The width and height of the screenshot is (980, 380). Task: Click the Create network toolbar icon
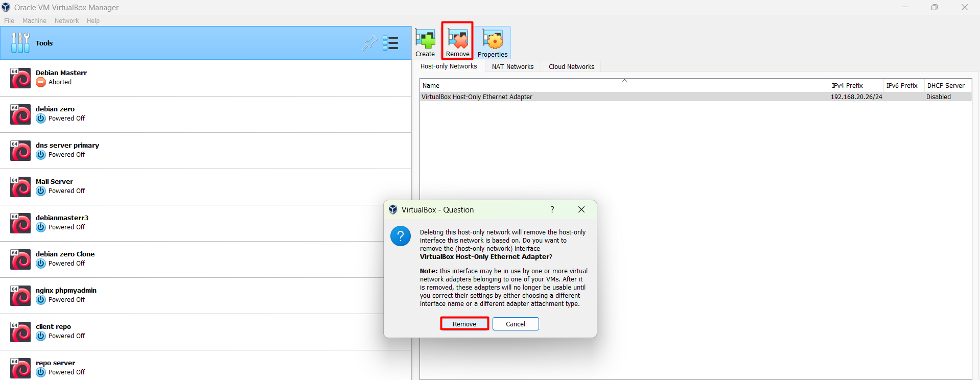425,39
